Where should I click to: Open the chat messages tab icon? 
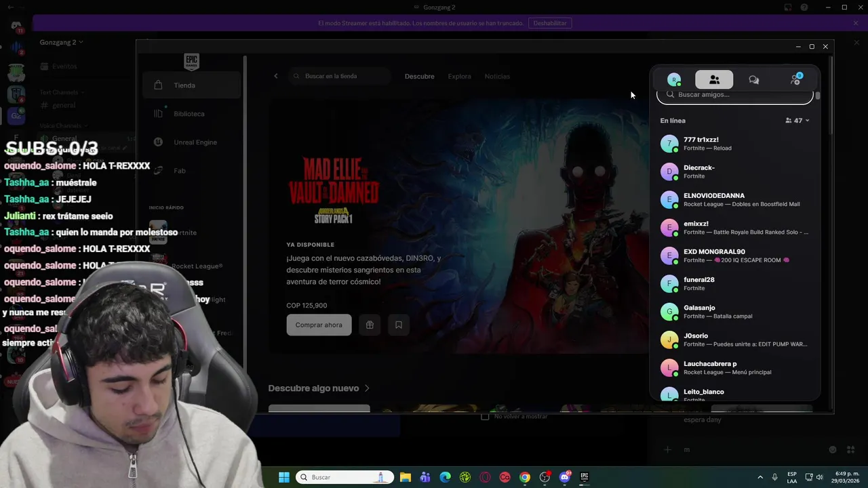753,79
